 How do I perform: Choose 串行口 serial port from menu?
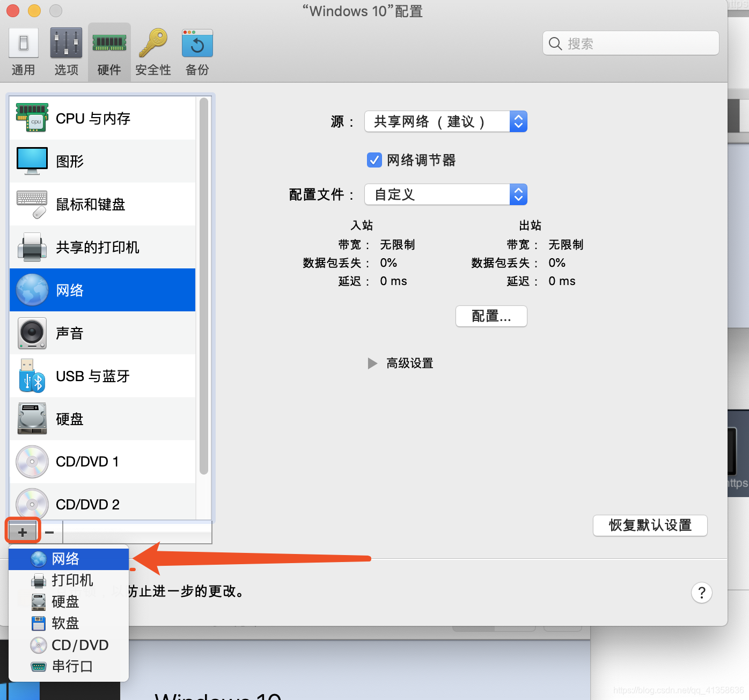pyautogui.click(x=69, y=666)
